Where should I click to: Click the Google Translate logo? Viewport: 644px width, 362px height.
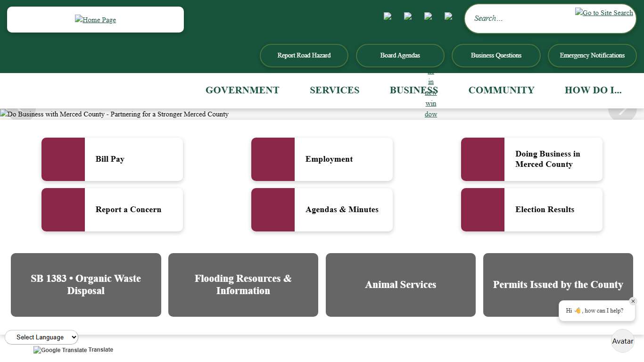(60, 350)
